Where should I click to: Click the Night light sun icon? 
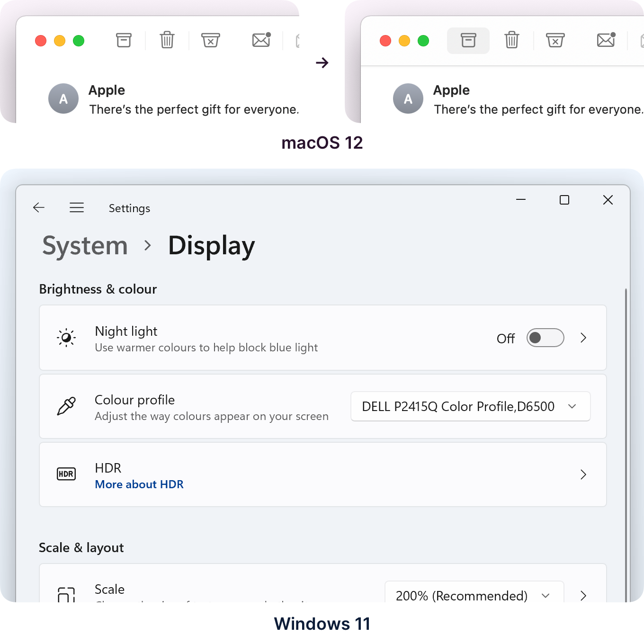click(x=66, y=338)
